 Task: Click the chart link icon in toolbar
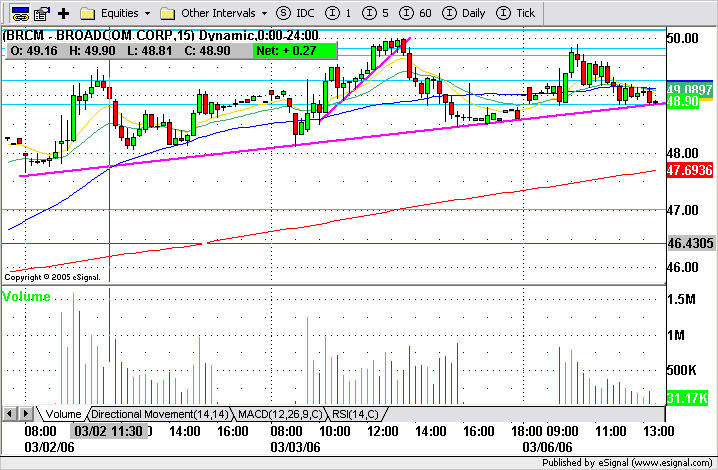[x=20, y=14]
